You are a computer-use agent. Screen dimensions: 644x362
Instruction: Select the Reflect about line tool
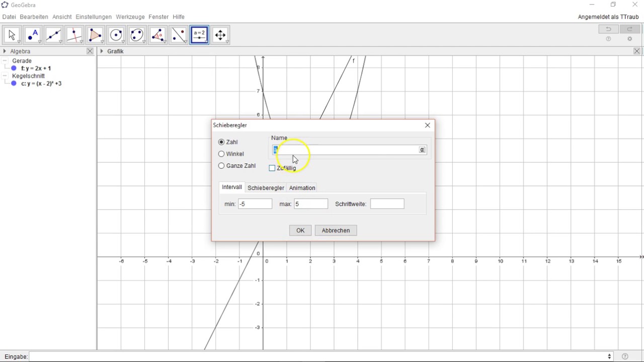(179, 35)
